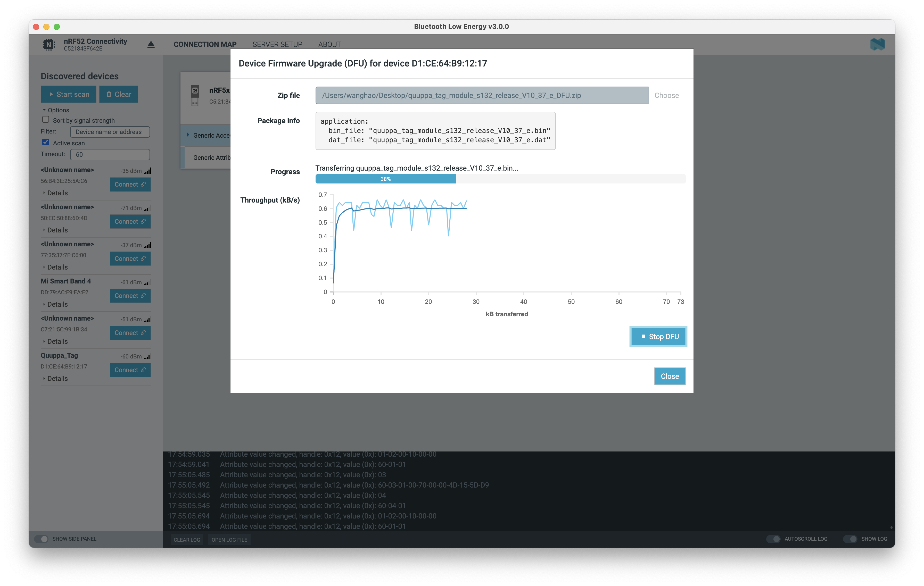Screen dimensions: 924x586
Task: Click the Timeout input field
Action: 110,155
